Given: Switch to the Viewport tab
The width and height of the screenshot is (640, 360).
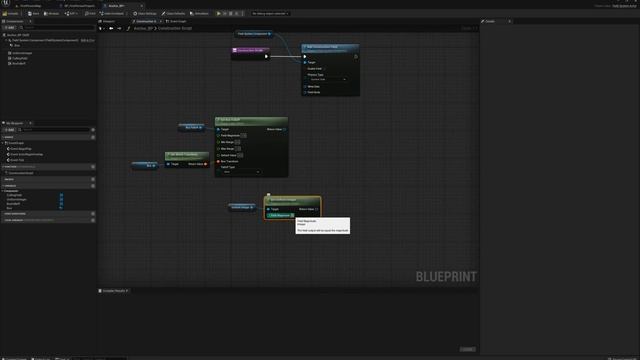Looking at the screenshot, I should tap(107, 21).
